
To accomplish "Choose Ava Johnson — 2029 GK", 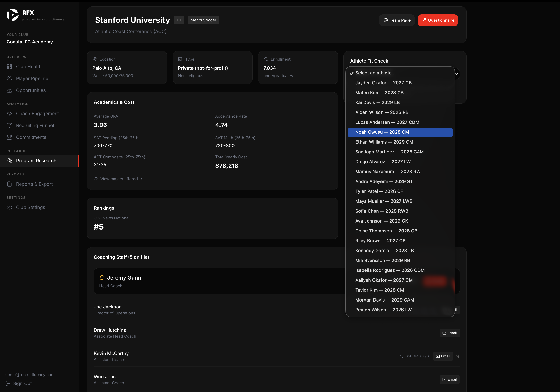I will (400, 221).
